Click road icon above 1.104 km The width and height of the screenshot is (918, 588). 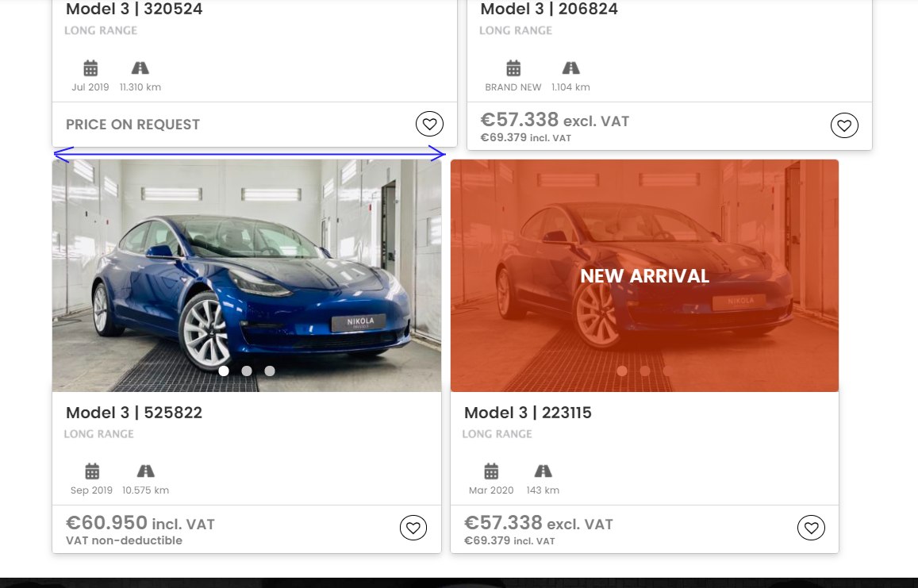[x=570, y=68]
